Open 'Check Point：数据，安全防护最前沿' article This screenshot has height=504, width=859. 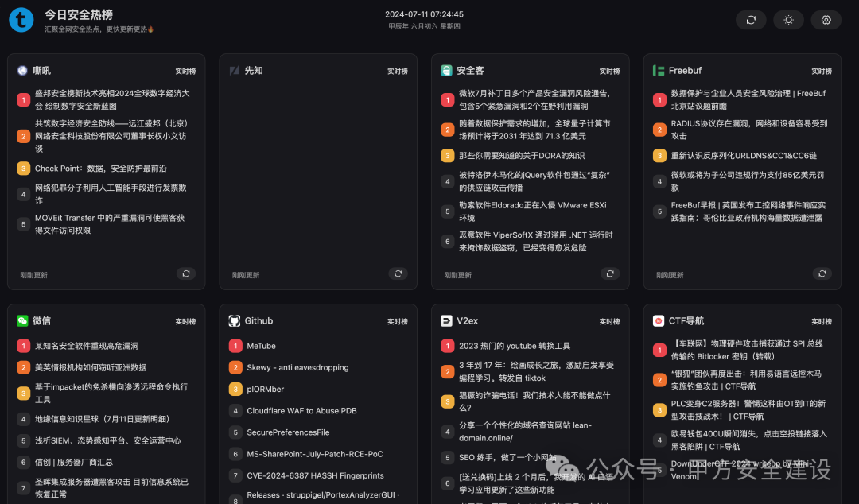(x=101, y=169)
